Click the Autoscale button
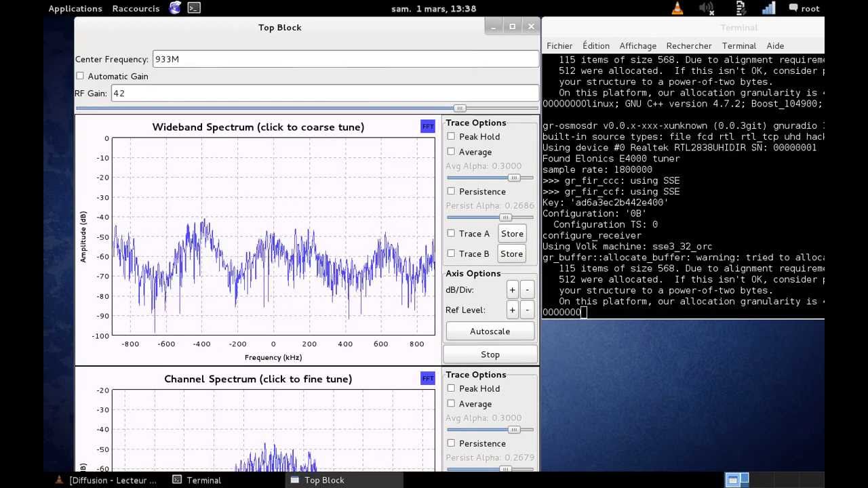The width and height of the screenshot is (868, 488). 490,331
